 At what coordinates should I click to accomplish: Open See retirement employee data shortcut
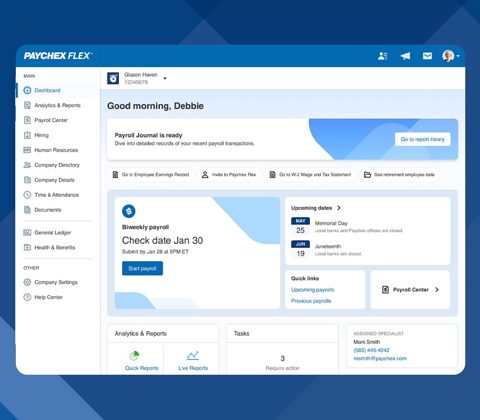[399, 175]
